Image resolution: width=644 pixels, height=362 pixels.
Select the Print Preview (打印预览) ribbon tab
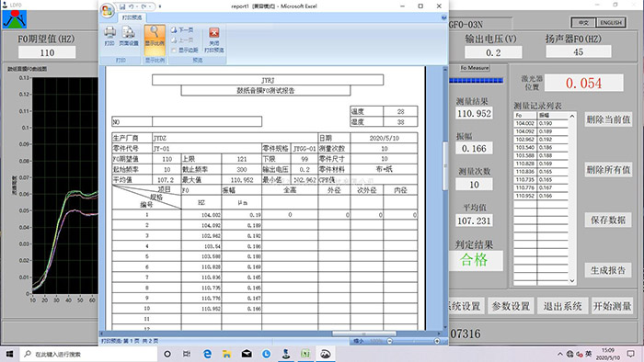pyautogui.click(x=132, y=17)
